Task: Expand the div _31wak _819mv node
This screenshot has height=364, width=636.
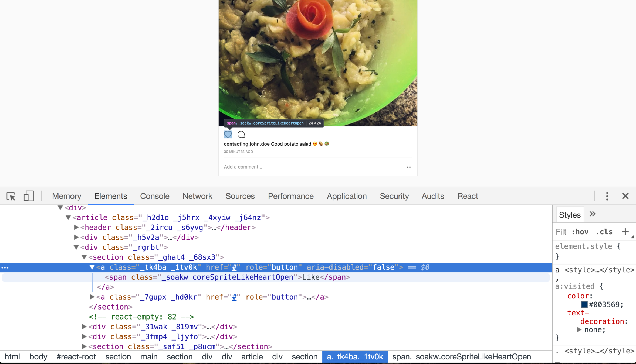Action: pyautogui.click(x=84, y=327)
